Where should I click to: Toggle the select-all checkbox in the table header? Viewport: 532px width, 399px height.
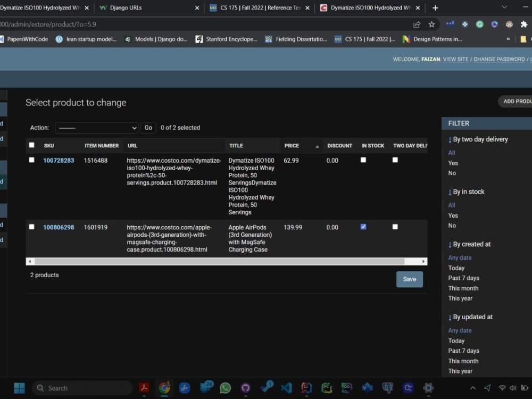click(31, 144)
